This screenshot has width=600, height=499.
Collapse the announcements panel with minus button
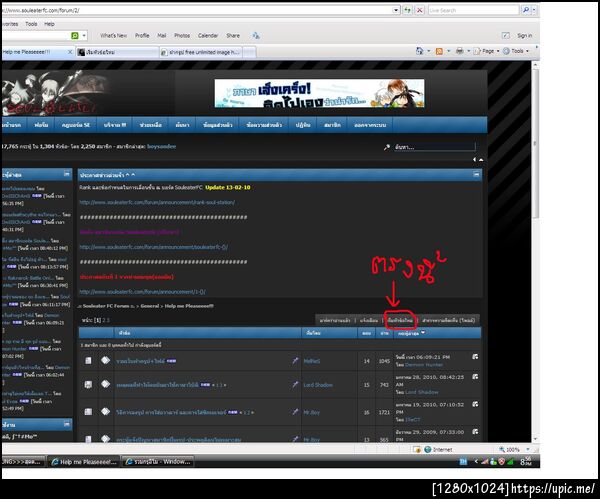coord(476,174)
